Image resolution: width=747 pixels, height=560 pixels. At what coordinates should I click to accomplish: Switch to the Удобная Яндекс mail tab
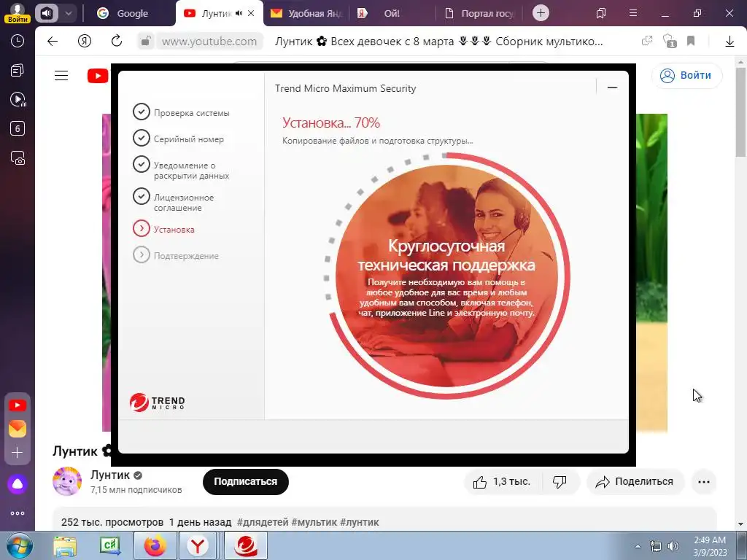click(x=306, y=13)
